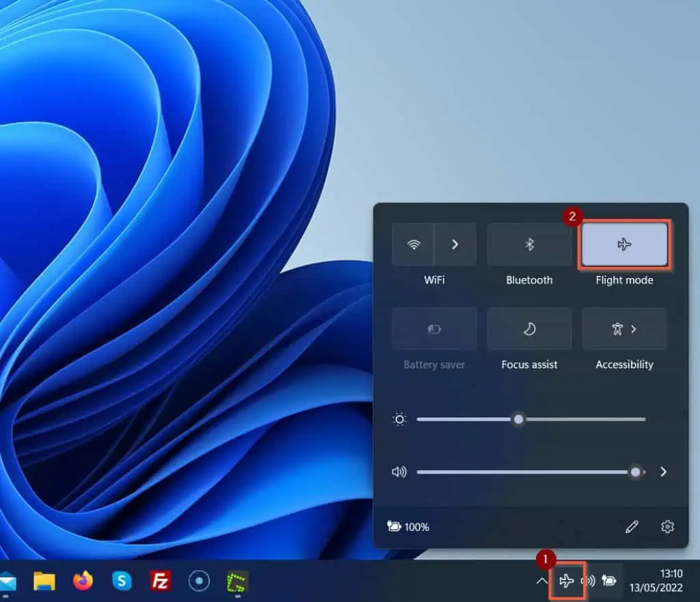The image size is (700, 602).
Task: Toggle Battery saver
Action: tap(433, 329)
